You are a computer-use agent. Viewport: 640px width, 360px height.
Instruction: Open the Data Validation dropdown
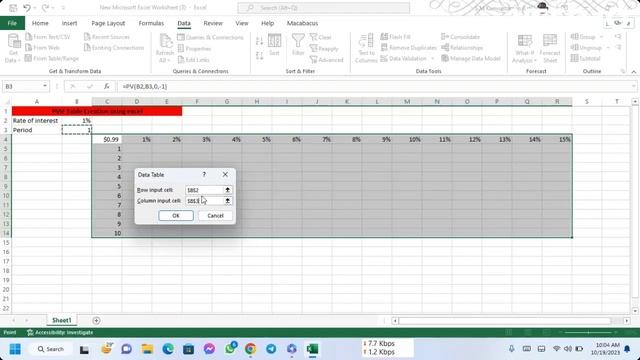coord(433,58)
